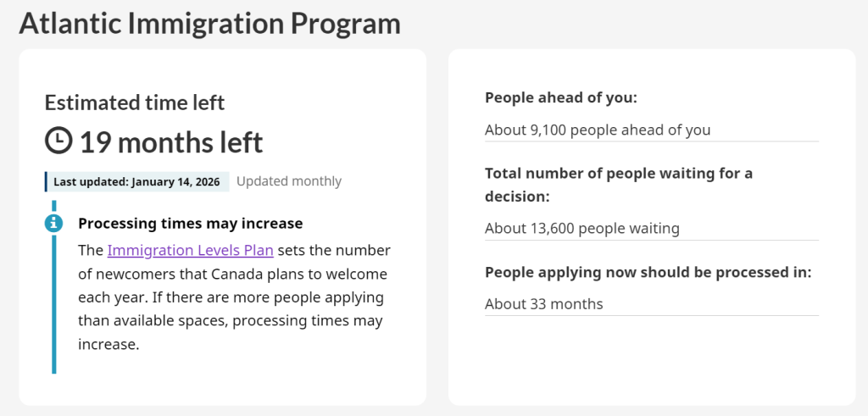The height and width of the screenshot is (416, 868).
Task: Click the About 33 months value
Action: (544, 303)
